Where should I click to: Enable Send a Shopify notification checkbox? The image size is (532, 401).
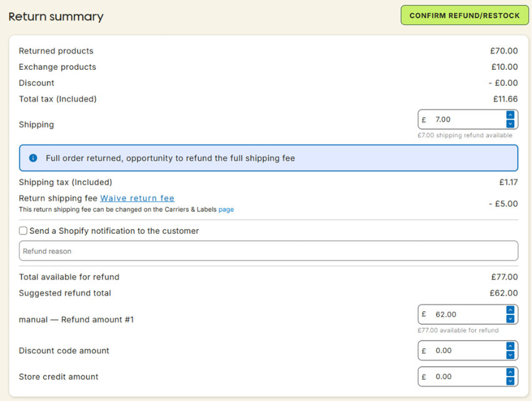23,231
